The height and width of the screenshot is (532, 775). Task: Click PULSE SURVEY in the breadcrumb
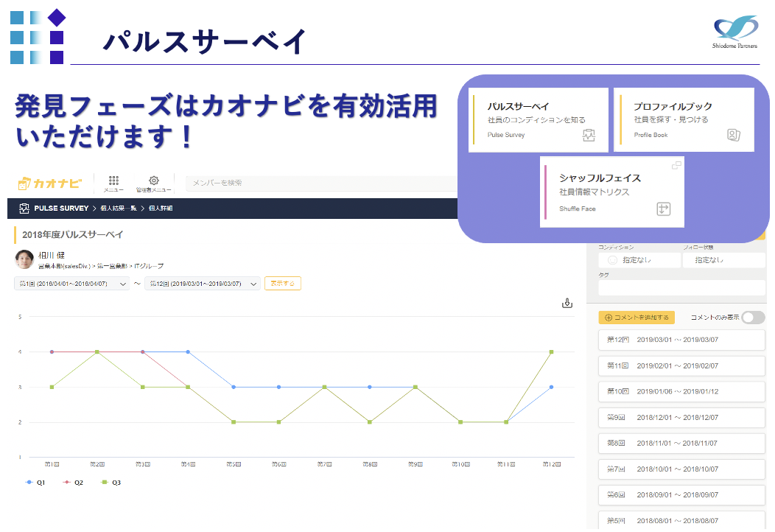click(61, 208)
